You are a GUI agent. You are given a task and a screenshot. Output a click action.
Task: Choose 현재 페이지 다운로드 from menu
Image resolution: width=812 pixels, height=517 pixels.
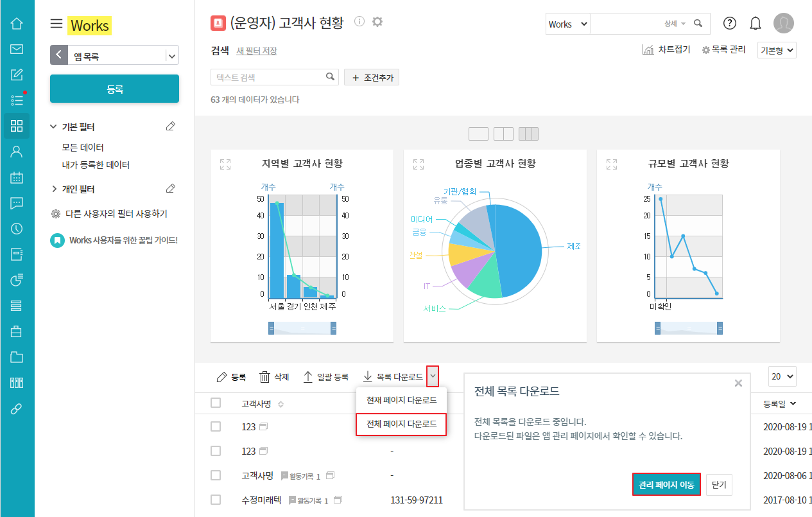[x=401, y=400]
